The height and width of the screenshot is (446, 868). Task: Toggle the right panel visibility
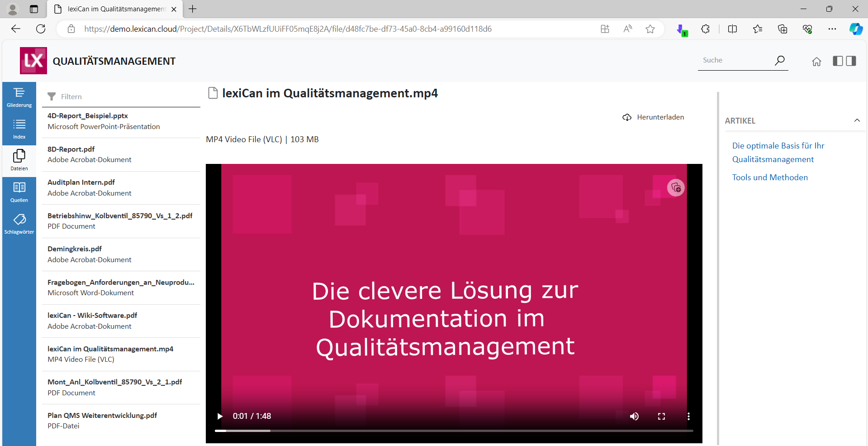point(851,61)
